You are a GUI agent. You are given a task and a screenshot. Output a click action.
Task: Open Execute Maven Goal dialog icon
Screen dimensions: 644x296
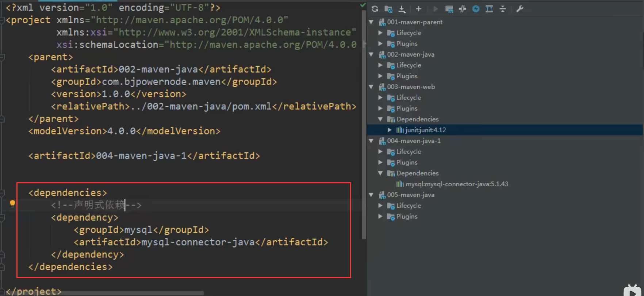coord(449,9)
